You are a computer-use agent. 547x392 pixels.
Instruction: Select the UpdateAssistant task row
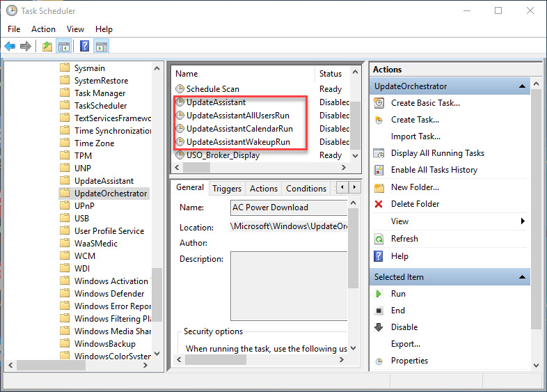[x=216, y=102]
